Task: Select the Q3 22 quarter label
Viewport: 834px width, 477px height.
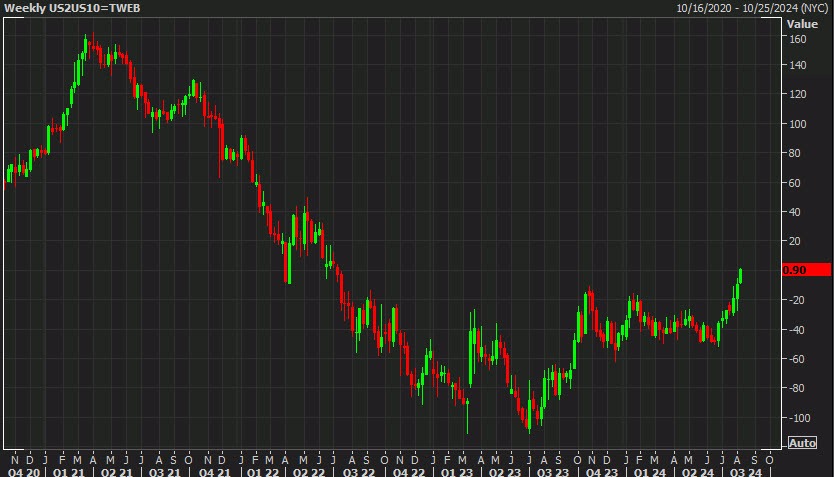Action: 359,472
